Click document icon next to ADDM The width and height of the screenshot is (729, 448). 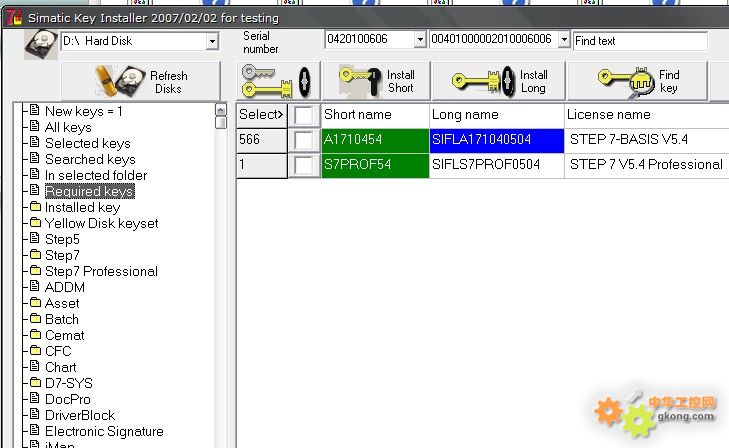coord(34,286)
